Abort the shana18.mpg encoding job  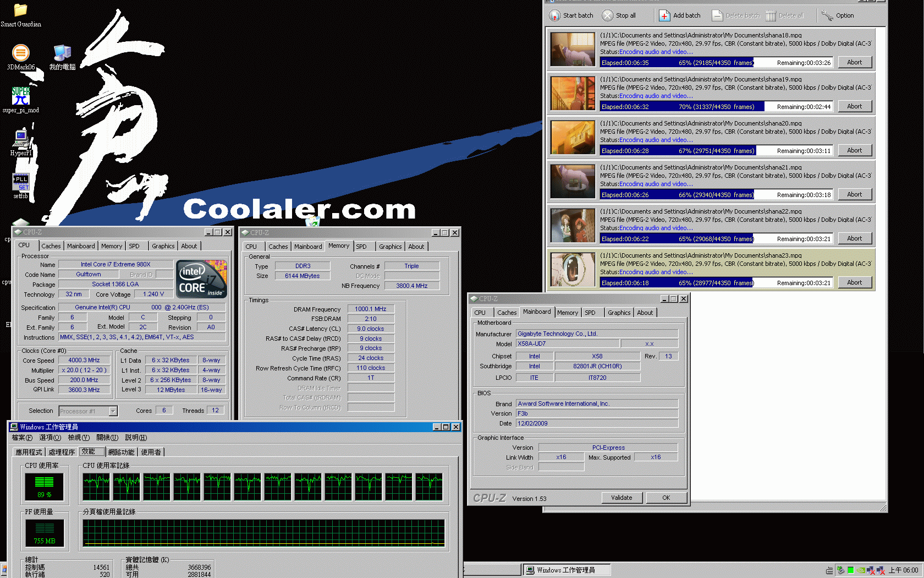pyautogui.click(x=855, y=62)
